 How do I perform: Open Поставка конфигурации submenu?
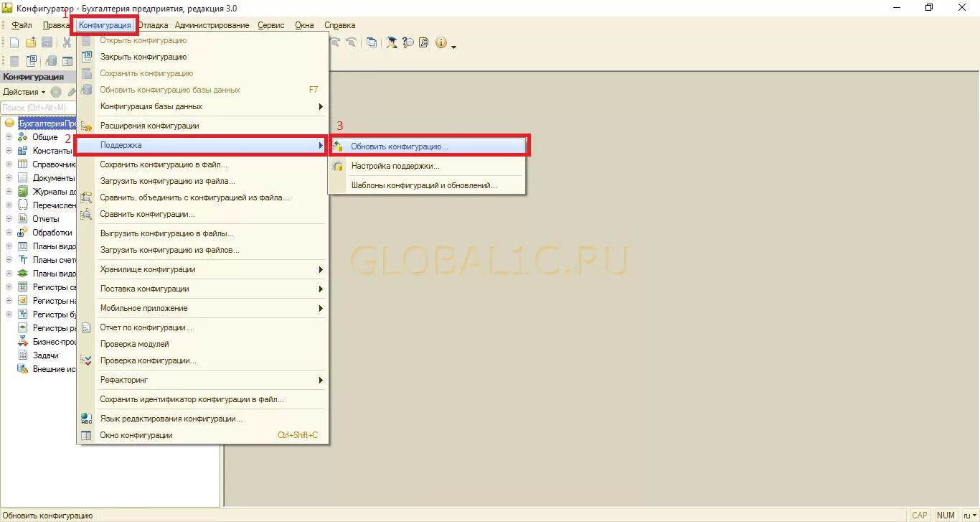tap(202, 289)
